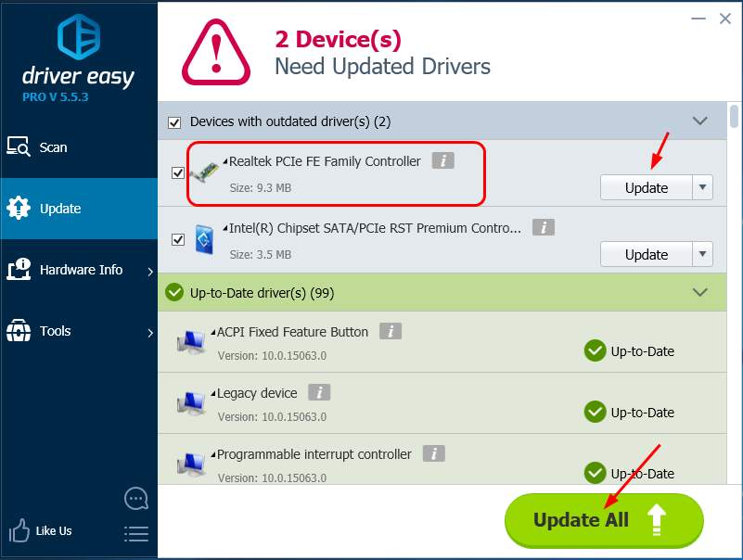Click the Update All button
Viewport: 743px width, 560px height.
[604, 520]
